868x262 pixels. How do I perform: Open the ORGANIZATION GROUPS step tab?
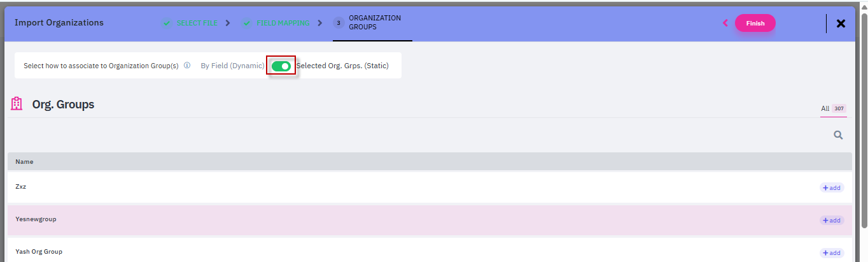coord(374,23)
